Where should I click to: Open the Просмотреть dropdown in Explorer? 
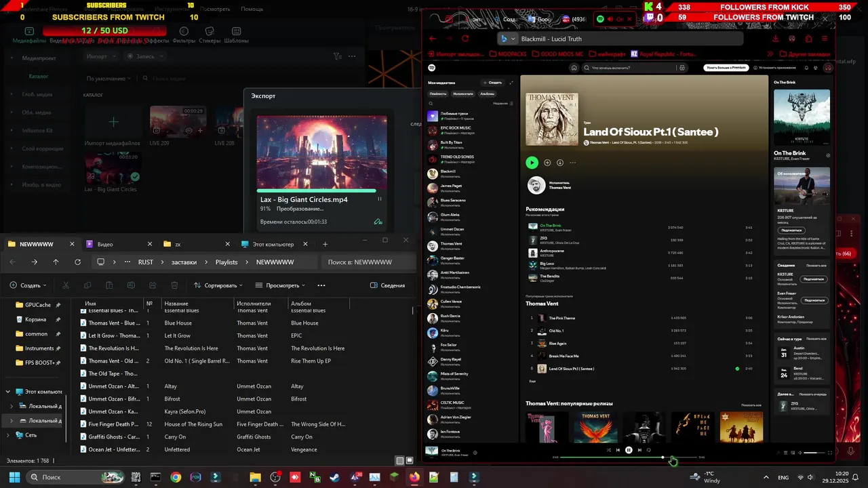pyautogui.click(x=281, y=285)
